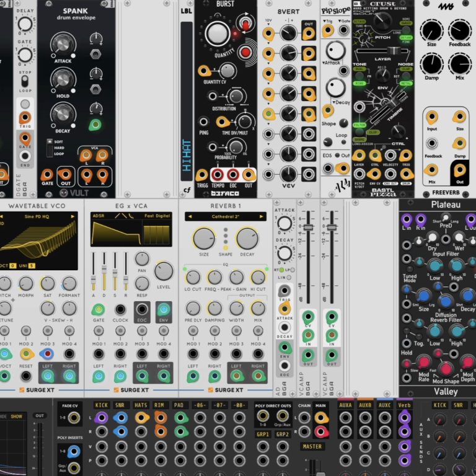Open the Cathedral 2 preset menu
This screenshot has width=476, height=476.
pyautogui.click(x=226, y=216)
